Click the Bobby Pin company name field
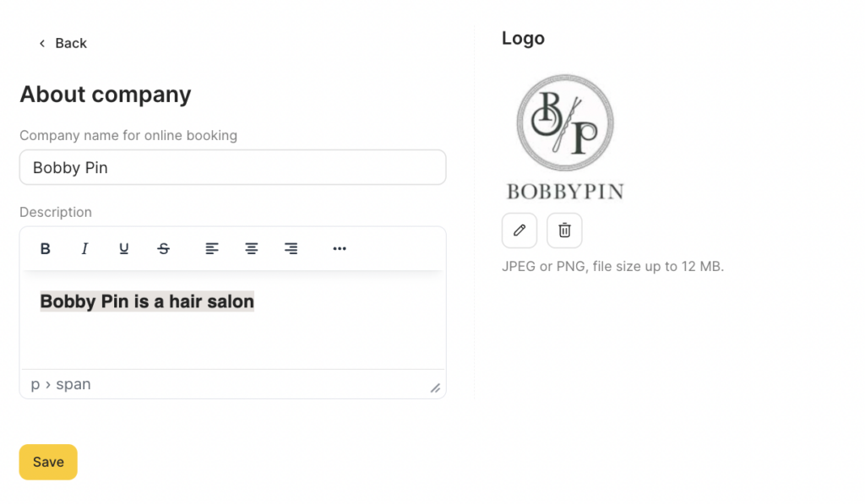This screenshot has height=504, width=865. tap(232, 167)
